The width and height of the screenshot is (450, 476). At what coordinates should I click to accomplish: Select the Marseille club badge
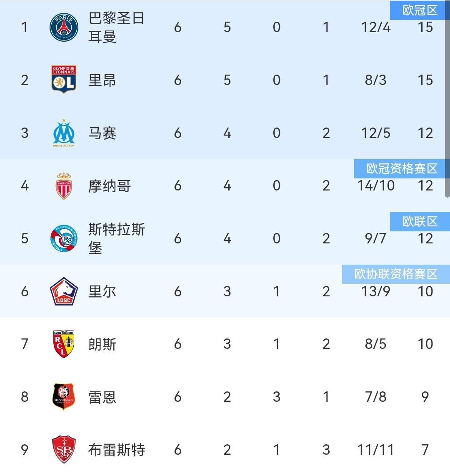click(64, 133)
